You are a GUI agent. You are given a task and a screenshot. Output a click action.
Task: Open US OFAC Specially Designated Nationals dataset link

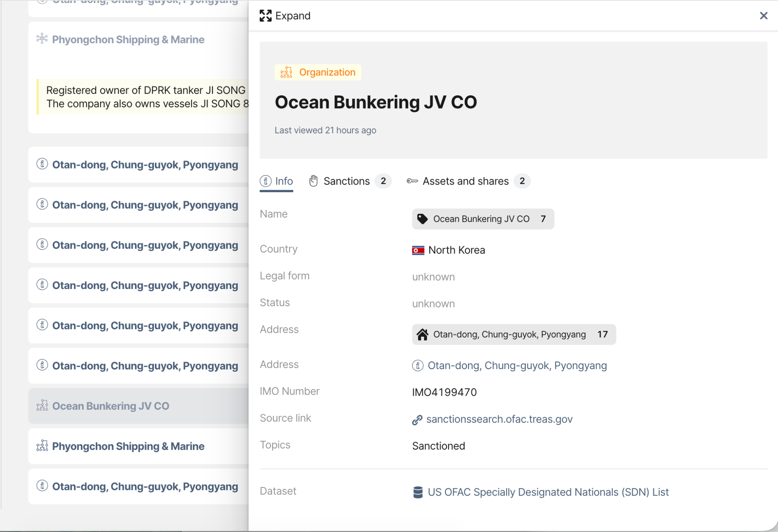point(548,492)
